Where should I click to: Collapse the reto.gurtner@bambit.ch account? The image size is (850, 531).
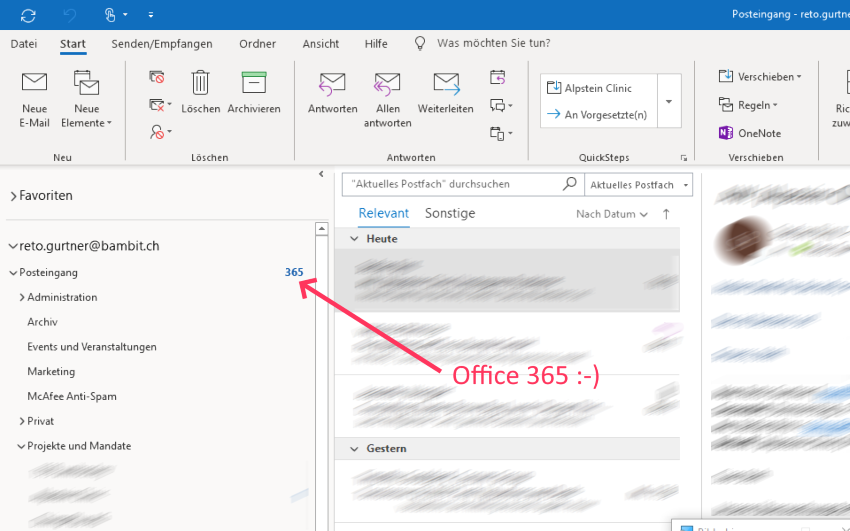point(12,247)
